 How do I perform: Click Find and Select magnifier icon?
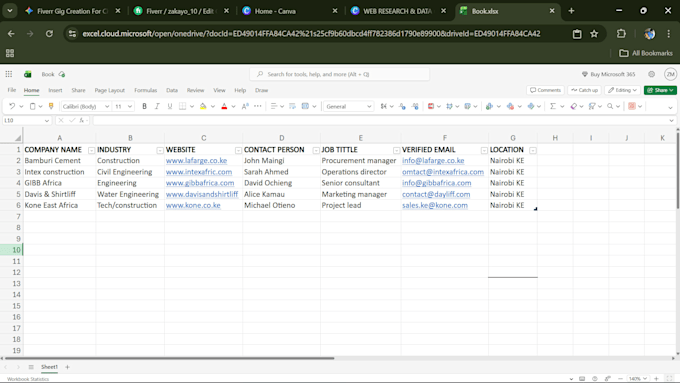pyautogui.click(x=610, y=106)
